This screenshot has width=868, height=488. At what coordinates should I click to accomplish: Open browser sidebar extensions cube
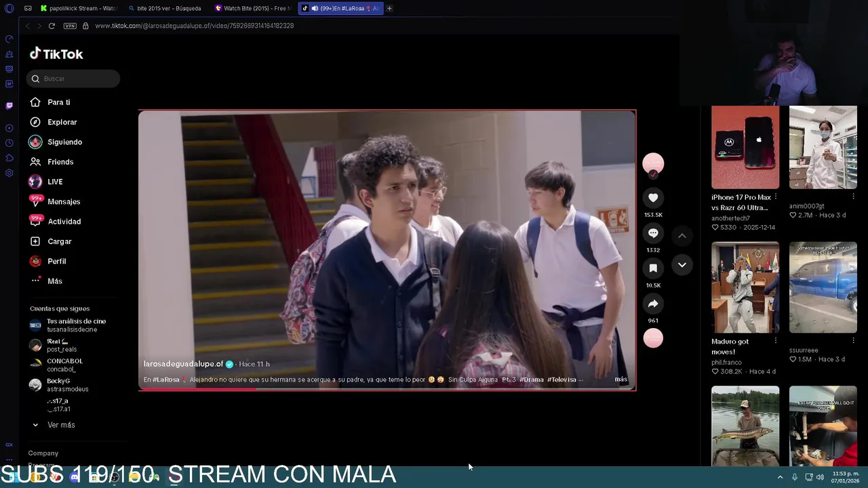[x=9, y=158]
